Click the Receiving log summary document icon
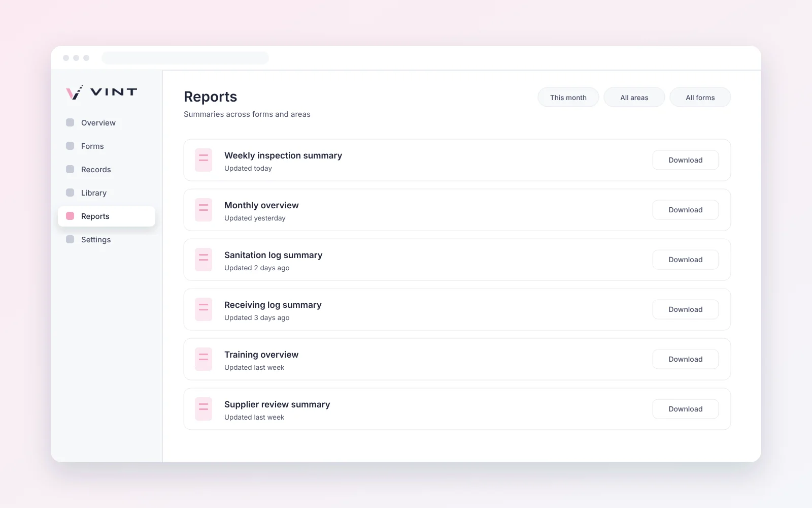This screenshot has height=508, width=812. click(204, 309)
